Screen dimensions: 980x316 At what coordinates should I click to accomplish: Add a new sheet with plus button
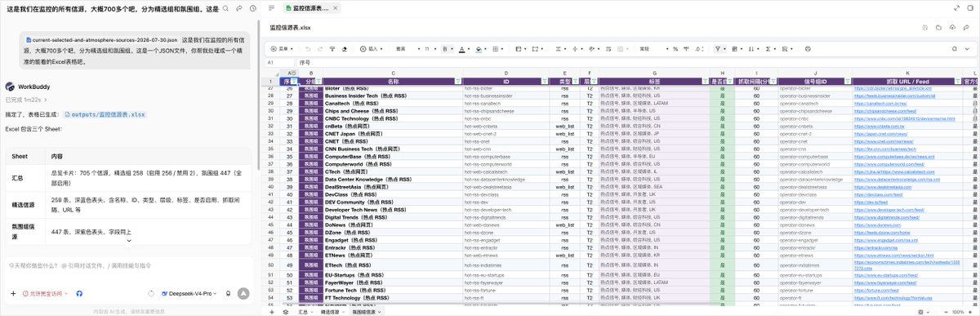(x=271, y=311)
